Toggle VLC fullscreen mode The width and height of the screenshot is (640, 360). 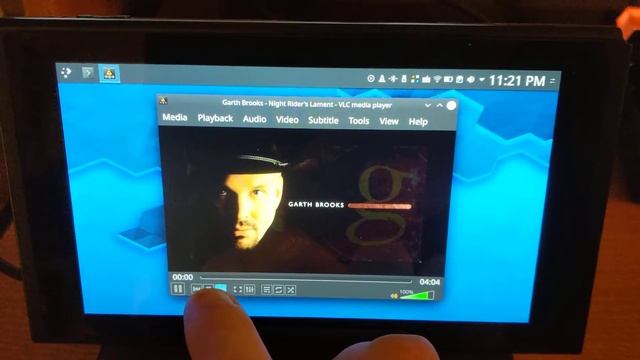coord(238,289)
